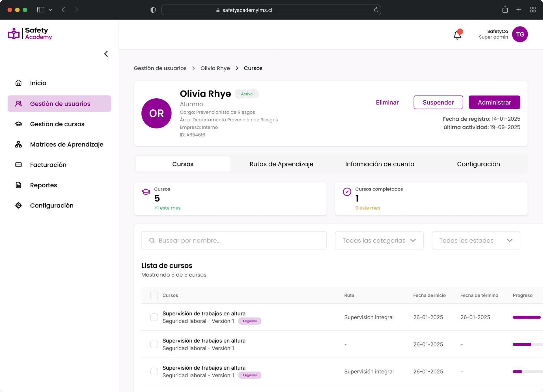Screen dimensions: 543x392
Task: Check the first course row checkbox
Action: coord(154,317)
